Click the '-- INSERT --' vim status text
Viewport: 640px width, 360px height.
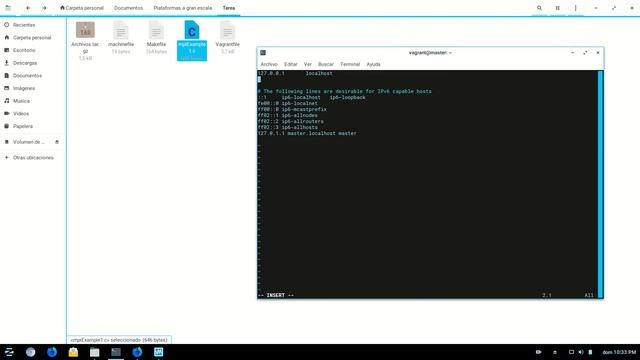point(276,295)
